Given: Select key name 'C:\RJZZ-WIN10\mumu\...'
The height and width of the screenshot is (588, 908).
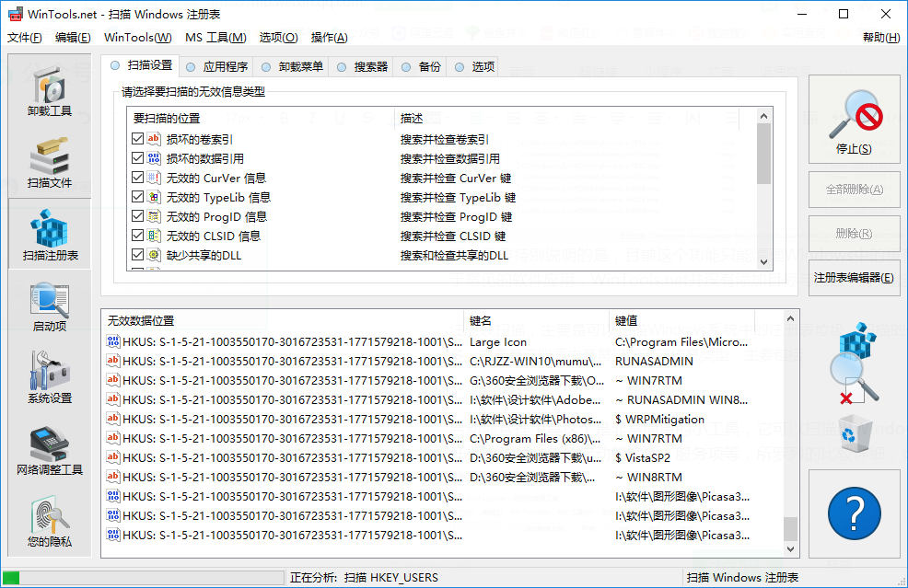Looking at the screenshot, I should click(536, 361).
